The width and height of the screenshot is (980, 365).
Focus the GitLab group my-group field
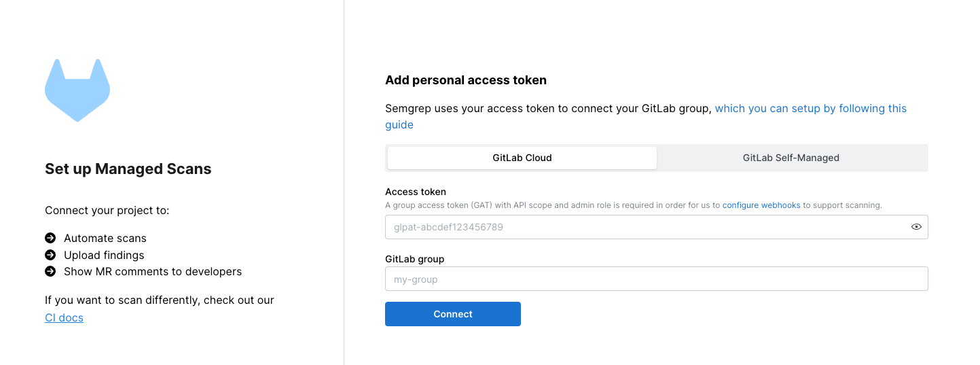pos(657,279)
